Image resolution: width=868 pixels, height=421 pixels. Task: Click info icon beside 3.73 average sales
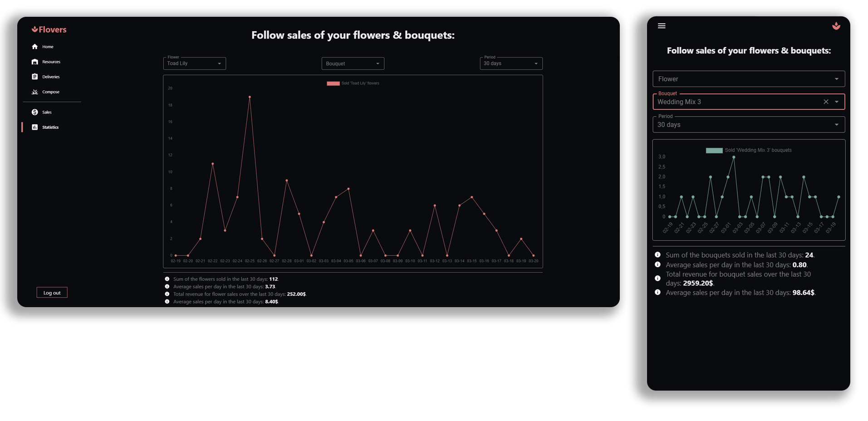(x=167, y=287)
